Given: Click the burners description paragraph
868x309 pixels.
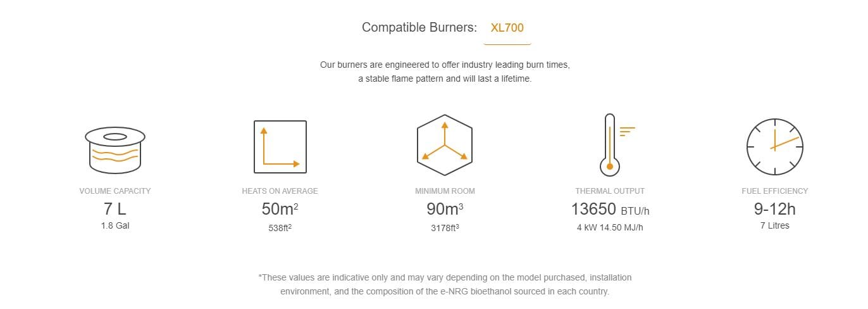Looking at the screenshot, I should [445, 72].
